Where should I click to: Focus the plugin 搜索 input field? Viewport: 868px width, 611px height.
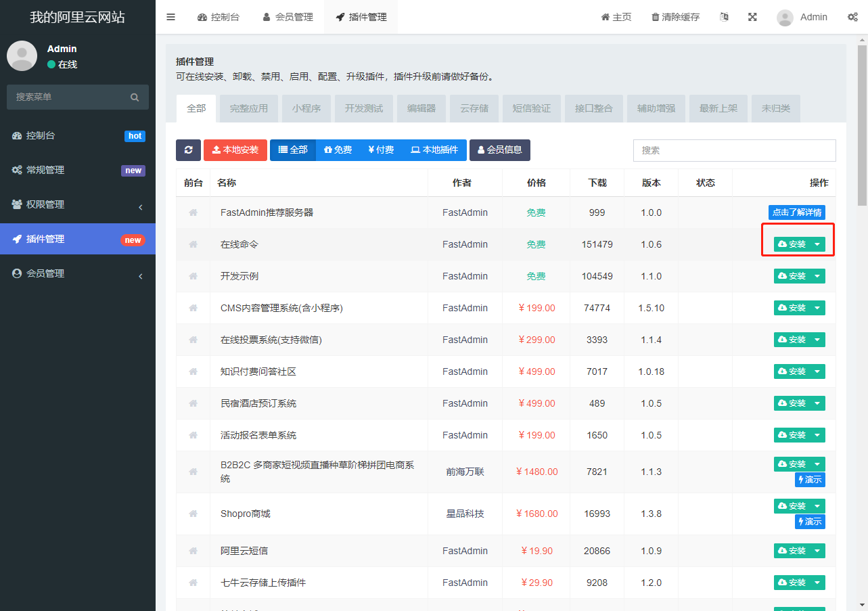[x=734, y=150]
